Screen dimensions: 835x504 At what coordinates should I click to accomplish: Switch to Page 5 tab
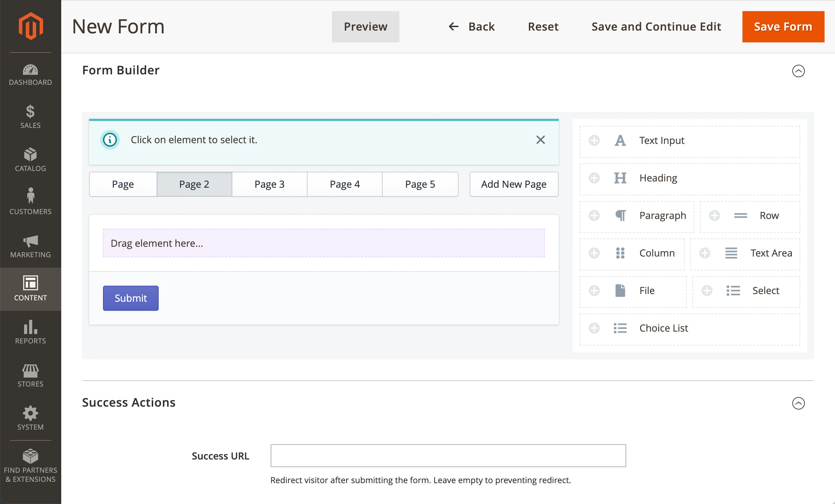pyautogui.click(x=420, y=184)
